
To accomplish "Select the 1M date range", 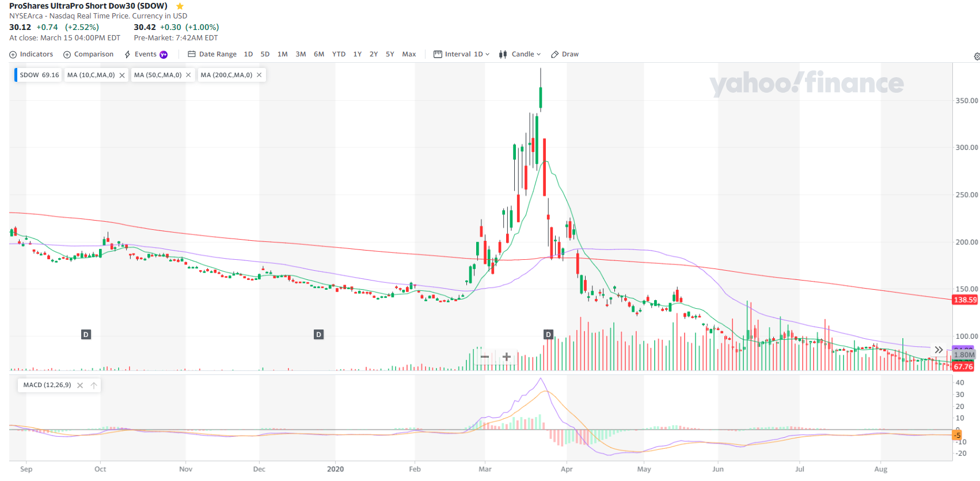I will pyautogui.click(x=282, y=54).
